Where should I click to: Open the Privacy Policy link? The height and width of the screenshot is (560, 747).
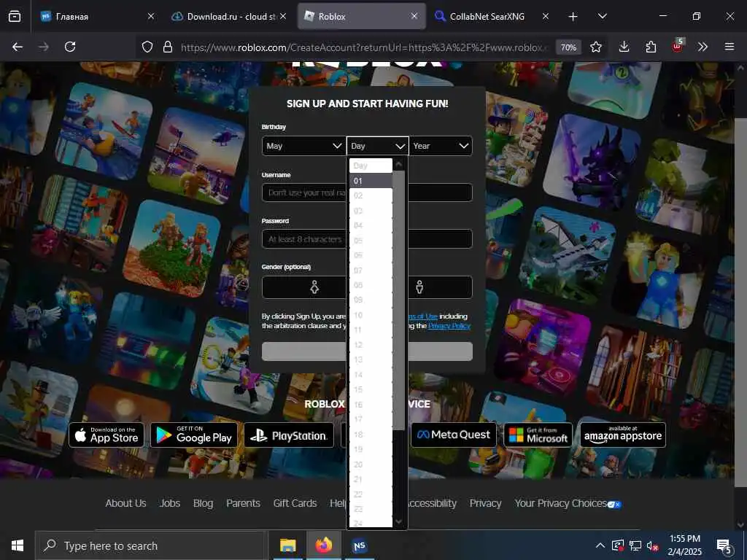[449, 326]
